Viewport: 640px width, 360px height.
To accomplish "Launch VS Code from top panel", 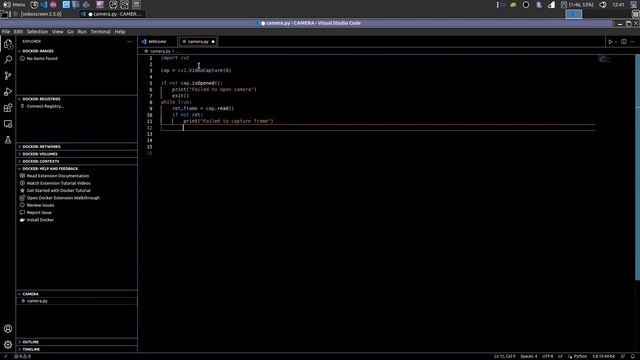I will (44, 4).
